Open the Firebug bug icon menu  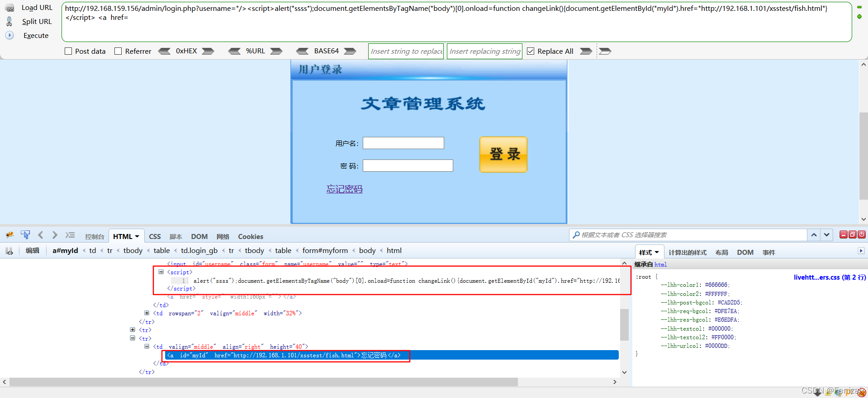9,235
